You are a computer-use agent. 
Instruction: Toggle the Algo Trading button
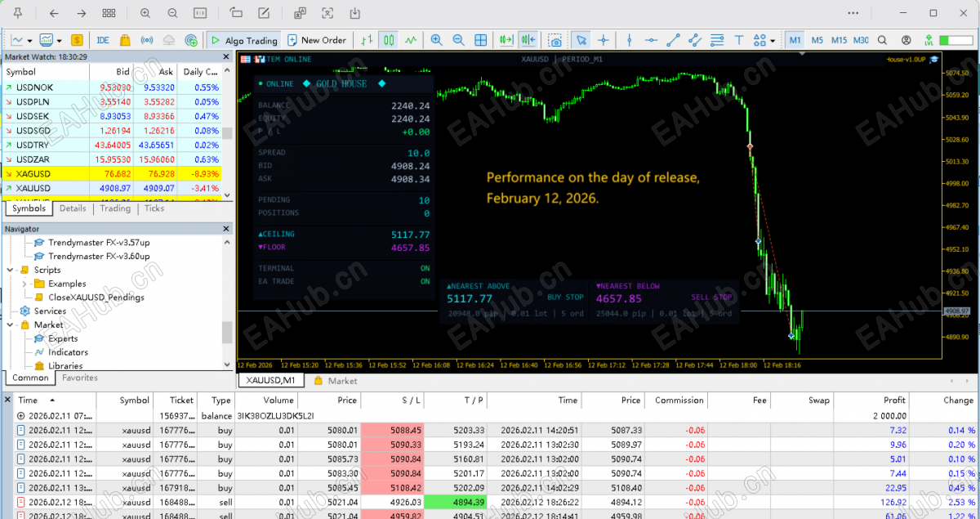(x=243, y=40)
